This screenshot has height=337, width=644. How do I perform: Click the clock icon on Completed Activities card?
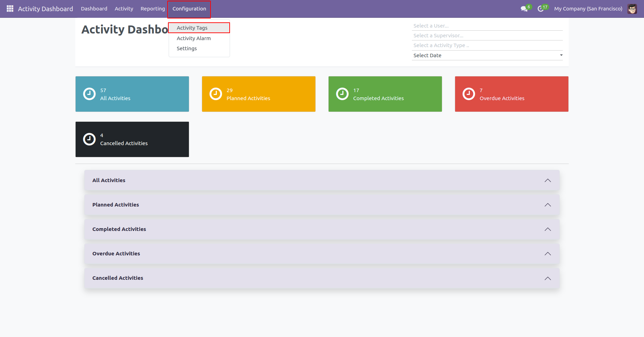pos(342,94)
